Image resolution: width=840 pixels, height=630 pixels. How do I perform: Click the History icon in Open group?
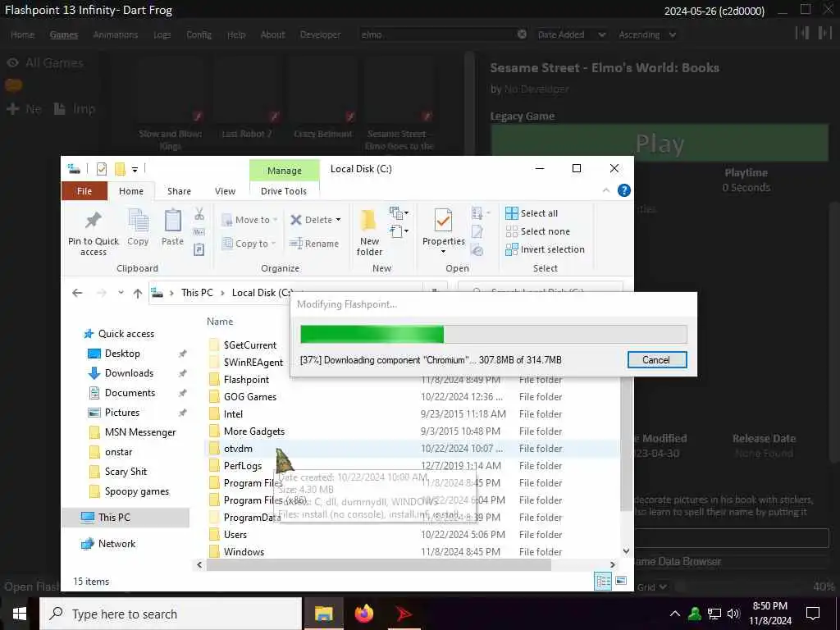pos(477,249)
